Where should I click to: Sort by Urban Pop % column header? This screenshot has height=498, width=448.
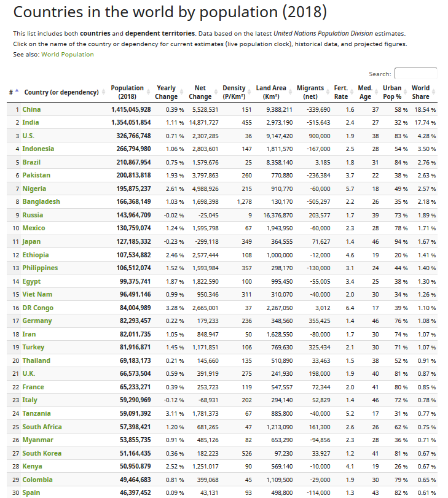394,92
